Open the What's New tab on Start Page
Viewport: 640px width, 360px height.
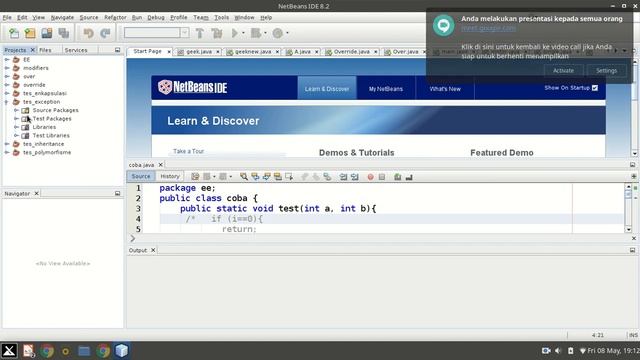[x=445, y=89]
